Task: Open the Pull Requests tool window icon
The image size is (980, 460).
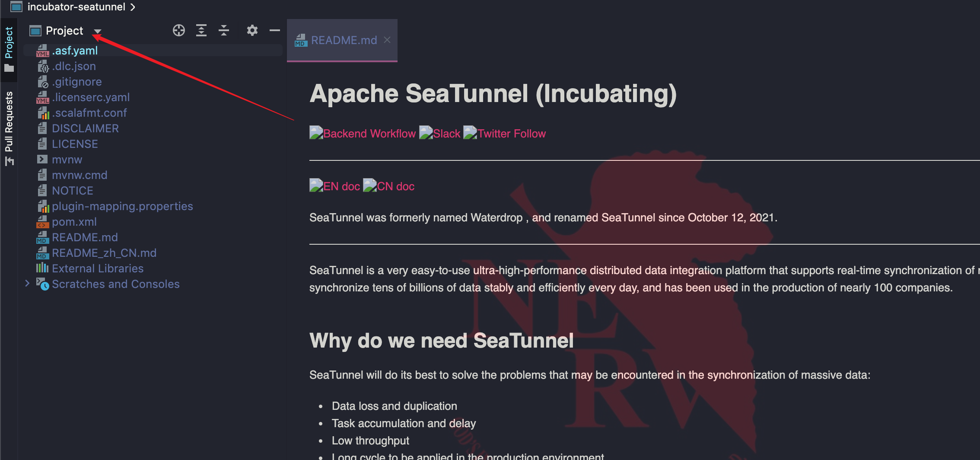Action: pyautogui.click(x=9, y=161)
